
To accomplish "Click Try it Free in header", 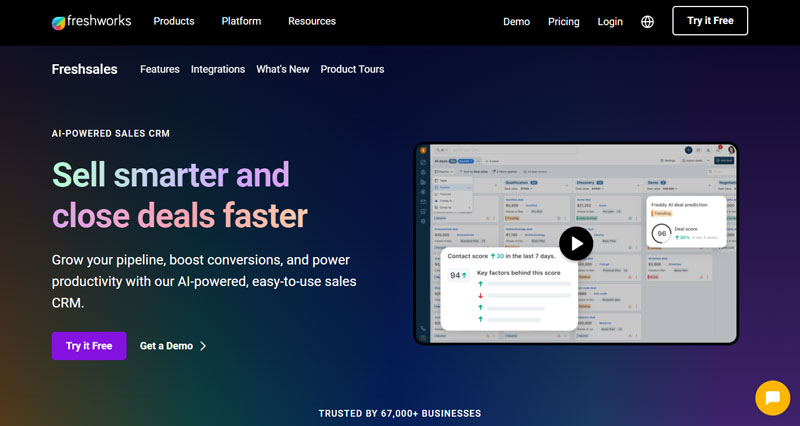I will (x=710, y=21).
